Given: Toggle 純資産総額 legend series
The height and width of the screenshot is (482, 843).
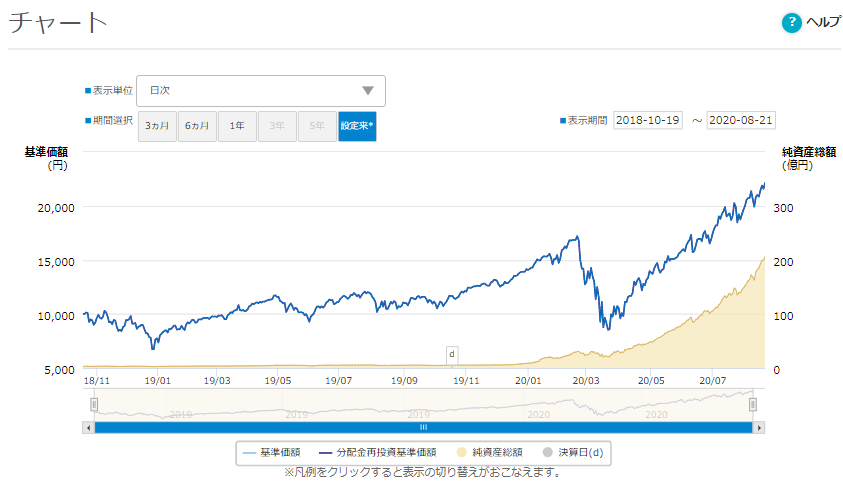Looking at the screenshot, I should tap(489, 453).
